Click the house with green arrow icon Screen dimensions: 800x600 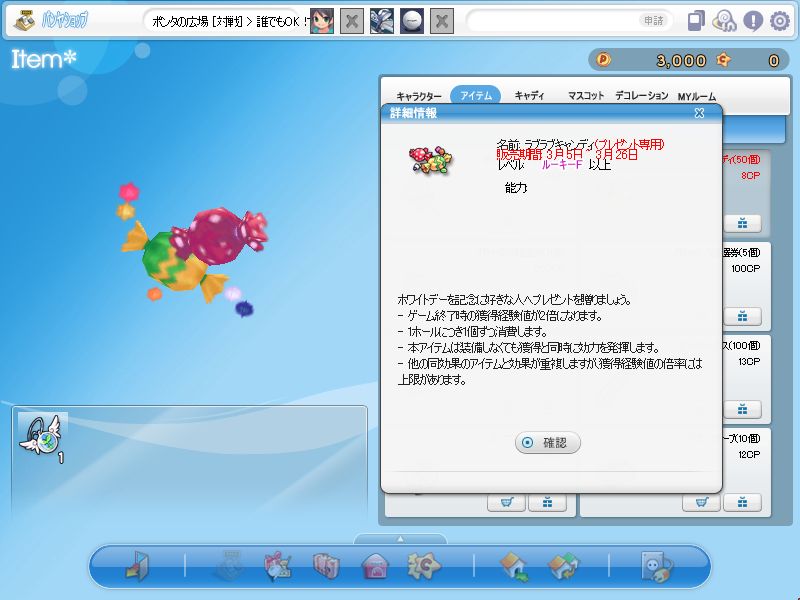514,566
